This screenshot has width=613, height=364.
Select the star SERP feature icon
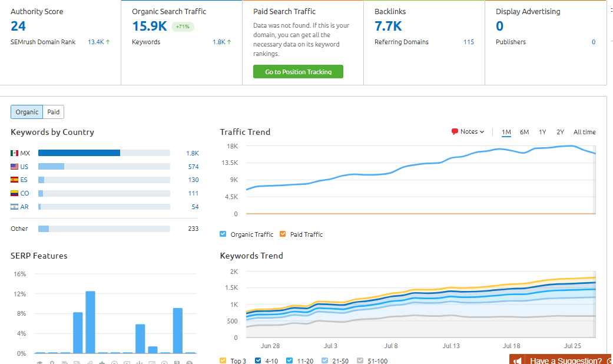coord(102,362)
